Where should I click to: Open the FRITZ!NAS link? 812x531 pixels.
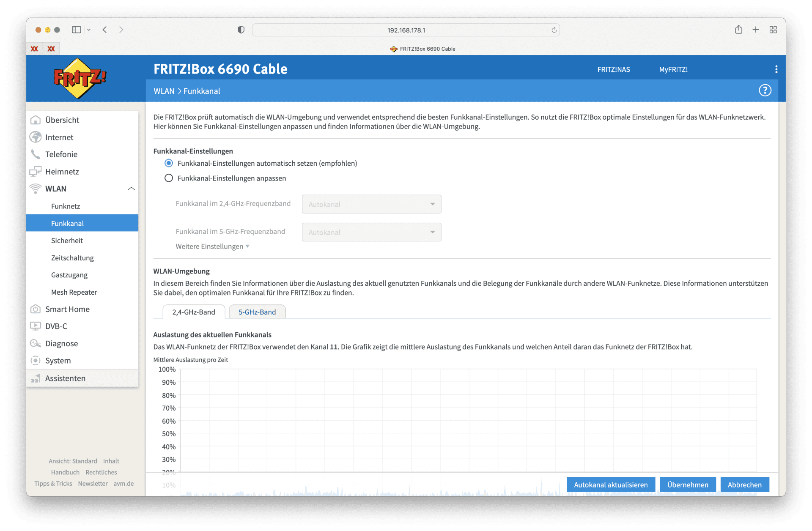coord(613,69)
